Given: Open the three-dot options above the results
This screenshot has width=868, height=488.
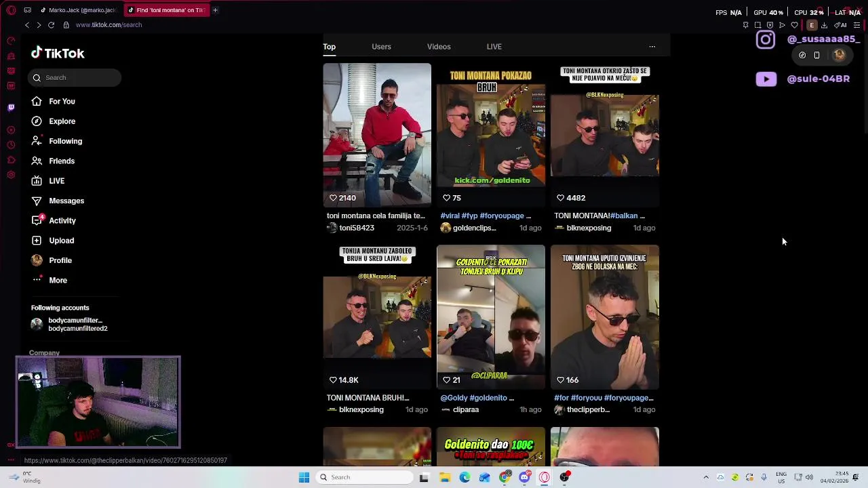Looking at the screenshot, I should (652, 47).
